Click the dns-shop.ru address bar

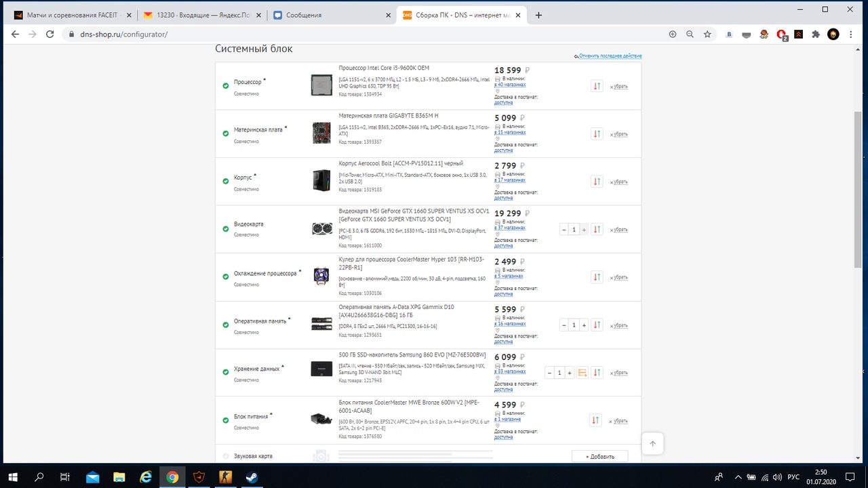pos(366,34)
